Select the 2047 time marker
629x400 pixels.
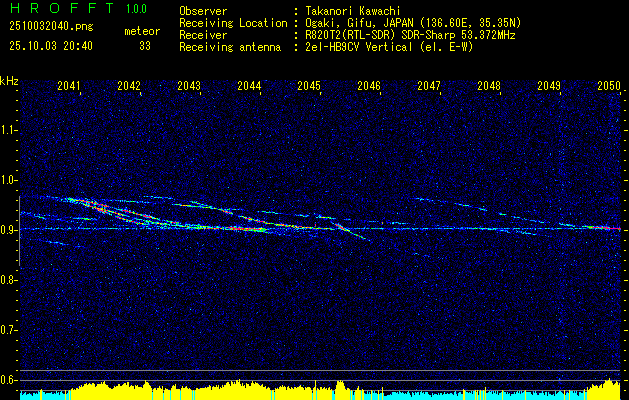[429, 86]
